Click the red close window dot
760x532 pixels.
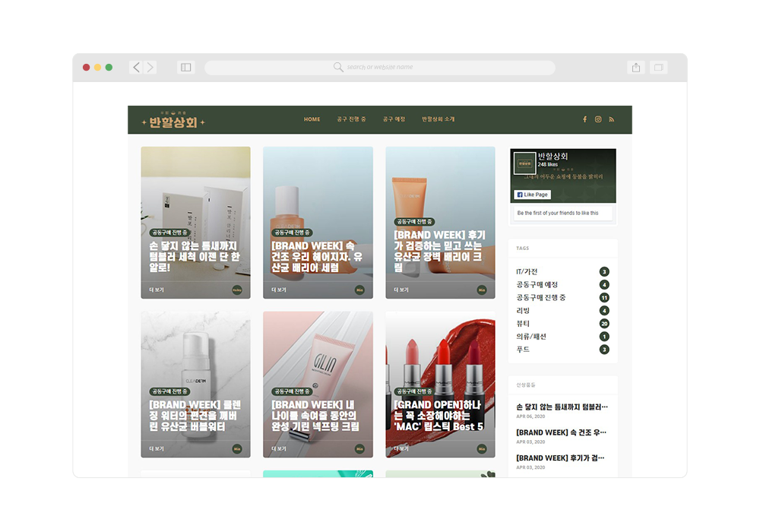coord(87,68)
